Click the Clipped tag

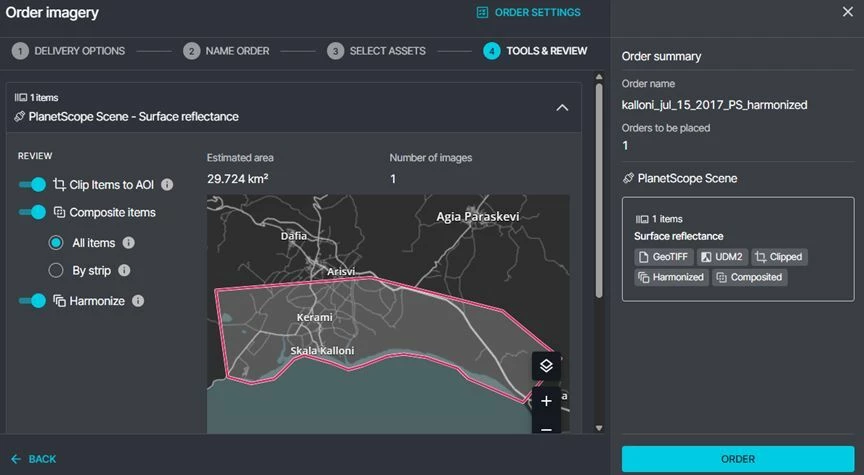(x=779, y=257)
